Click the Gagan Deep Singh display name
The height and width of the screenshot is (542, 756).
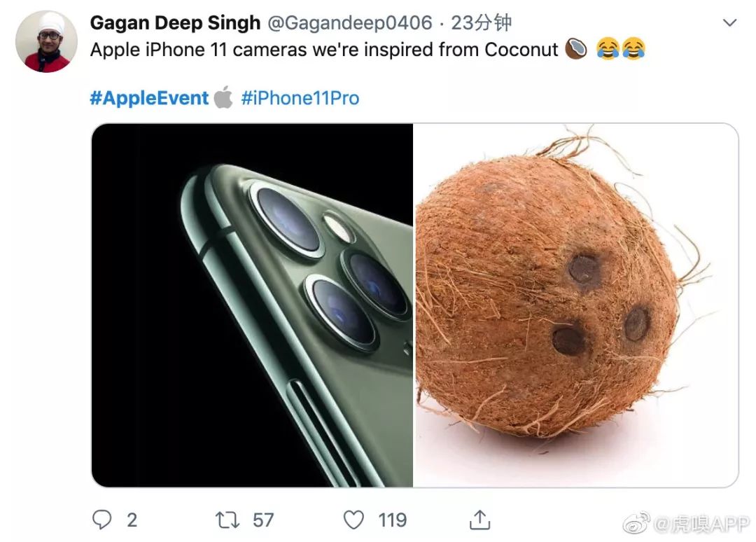click(175, 23)
